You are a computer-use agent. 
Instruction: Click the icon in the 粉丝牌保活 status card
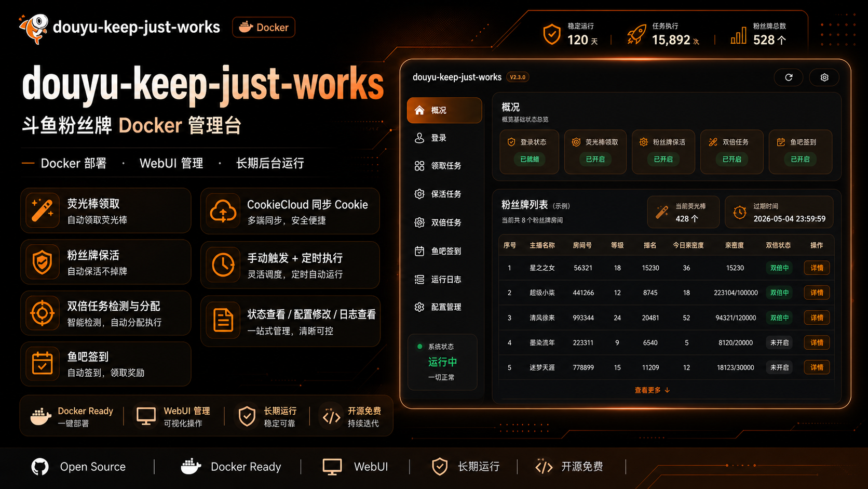(x=644, y=142)
